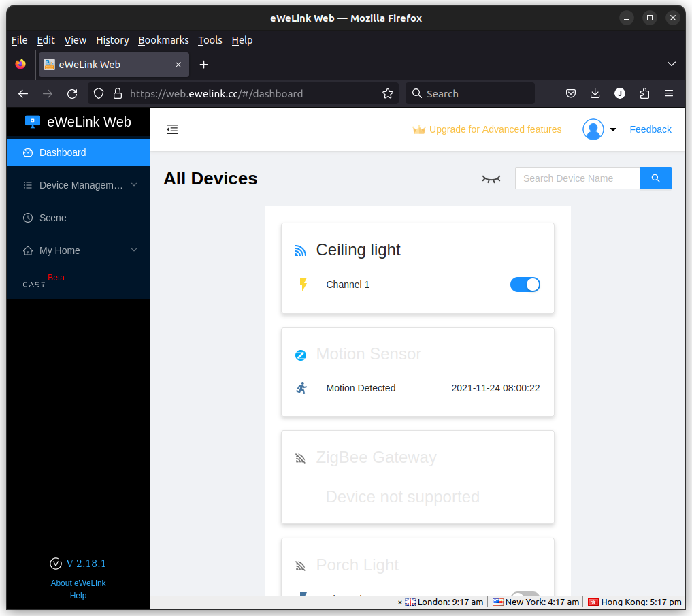
Task: Open Scene in the sidebar
Action: pos(78,218)
